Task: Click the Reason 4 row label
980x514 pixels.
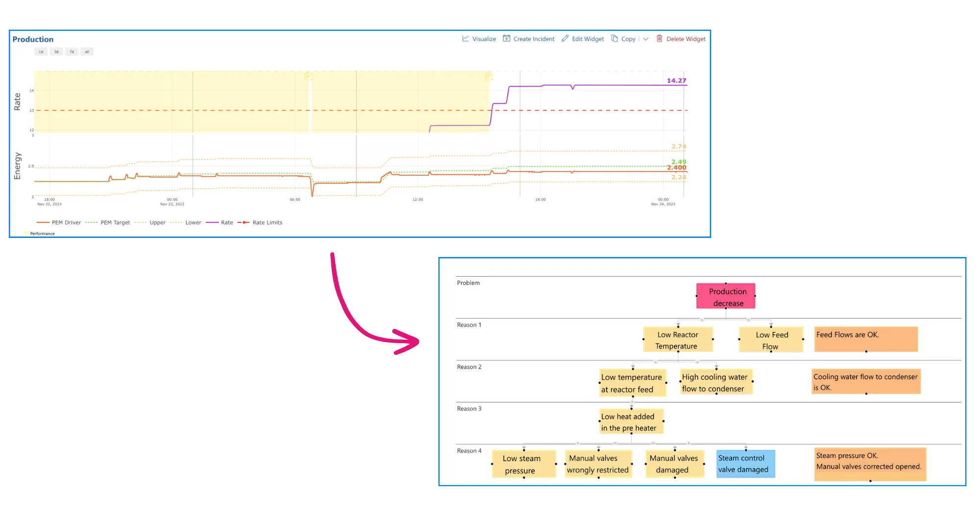Action: click(x=469, y=451)
